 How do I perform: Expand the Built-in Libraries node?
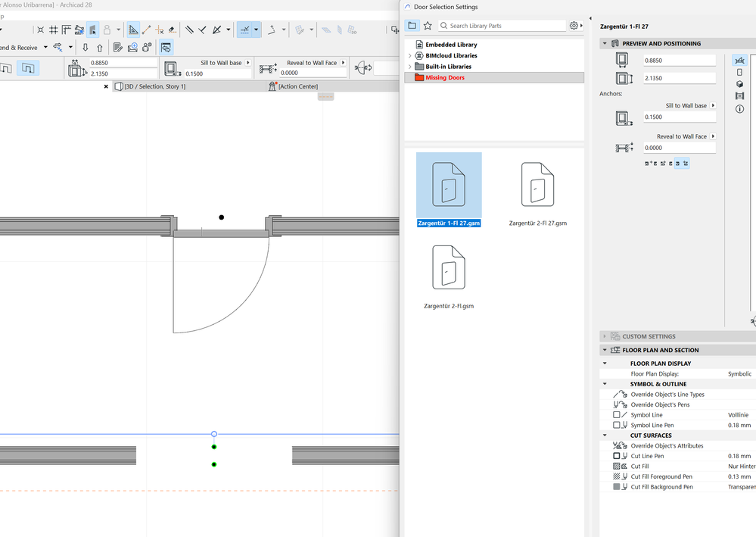click(410, 67)
